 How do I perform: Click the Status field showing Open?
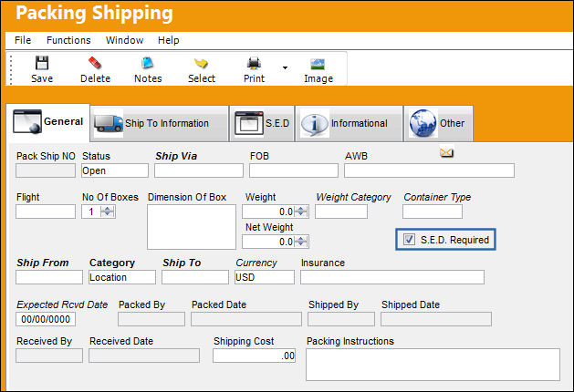point(115,170)
